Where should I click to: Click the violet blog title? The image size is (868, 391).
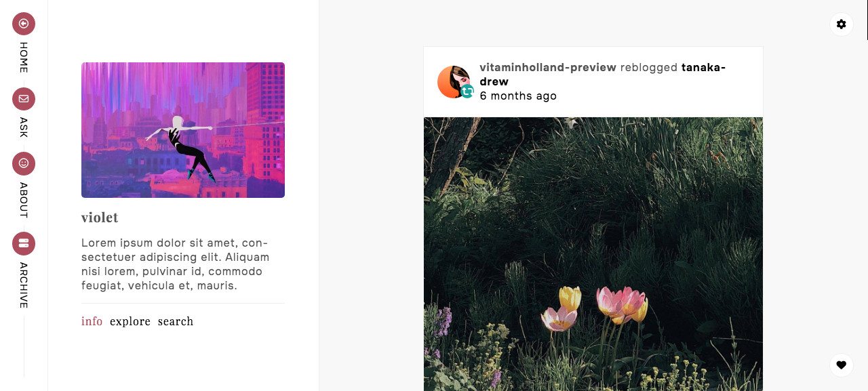click(x=100, y=218)
